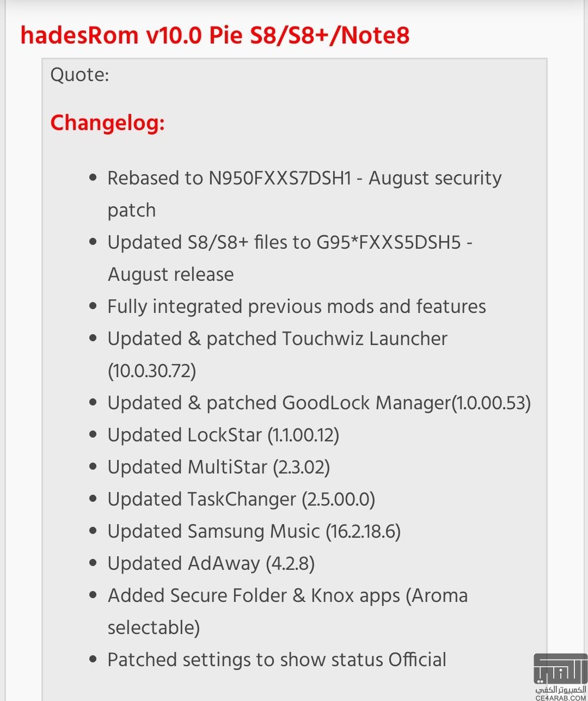This screenshot has width=588, height=701.
Task: Click the Updated TaskChanger entry
Action: 241,499
